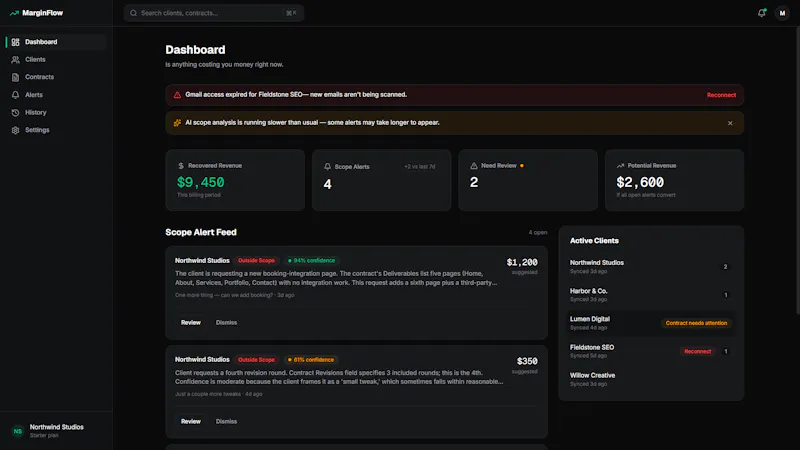Open the History page
Viewport: 800px width, 450px height.
(x=56, y=112)
